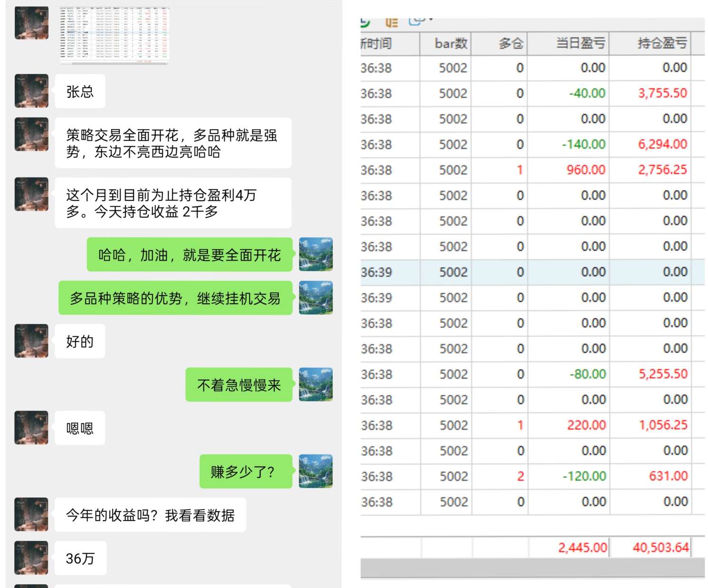This screenshot has height=588, width=708.
Task: Tap the landscape avatar beside 哈哈，加油
Action: pyautogui.click(x=316, y=254)
